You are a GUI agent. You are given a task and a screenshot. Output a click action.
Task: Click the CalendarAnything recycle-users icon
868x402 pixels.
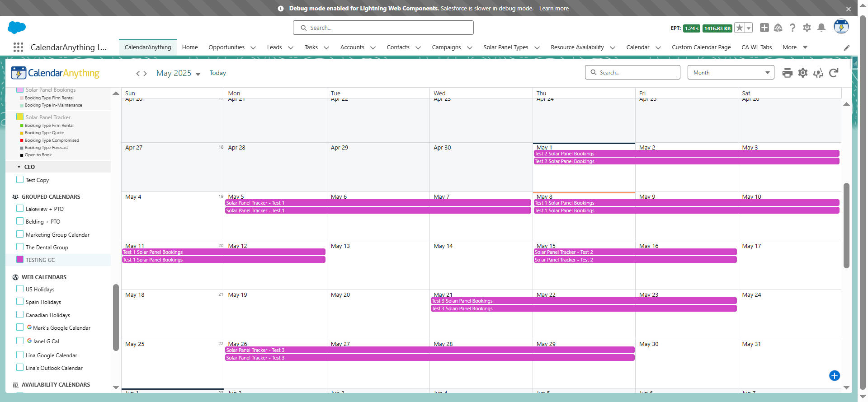(818, 73)
